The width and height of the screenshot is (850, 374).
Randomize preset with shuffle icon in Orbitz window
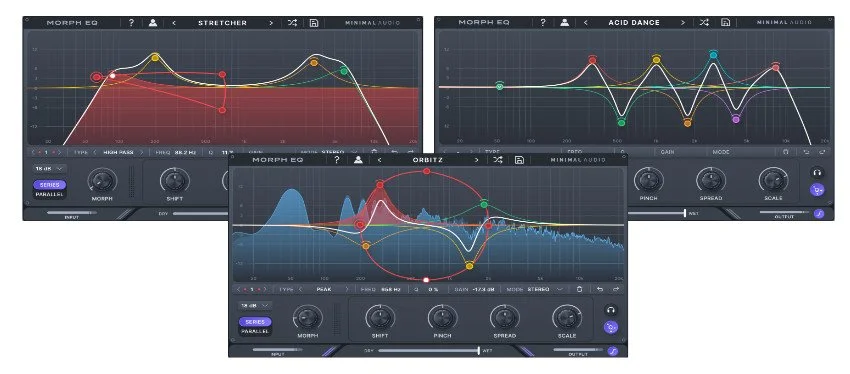[498, 160]
